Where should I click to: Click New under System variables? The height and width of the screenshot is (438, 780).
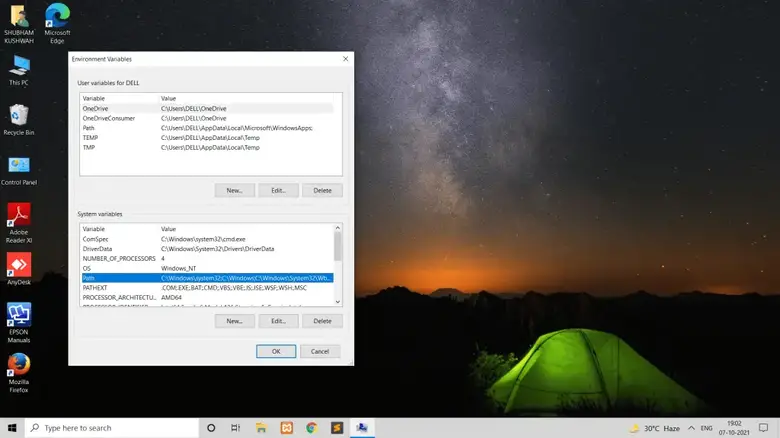click(235, 321)
